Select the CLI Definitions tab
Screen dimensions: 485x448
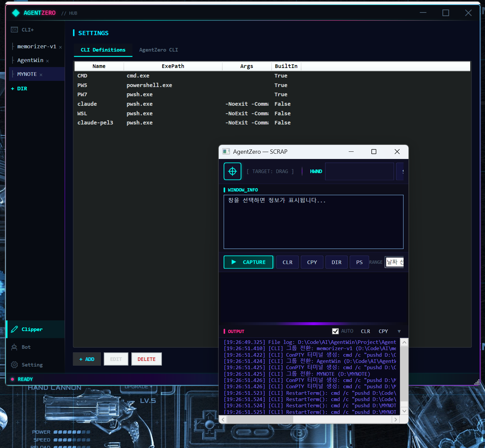[x=103, y=50]
